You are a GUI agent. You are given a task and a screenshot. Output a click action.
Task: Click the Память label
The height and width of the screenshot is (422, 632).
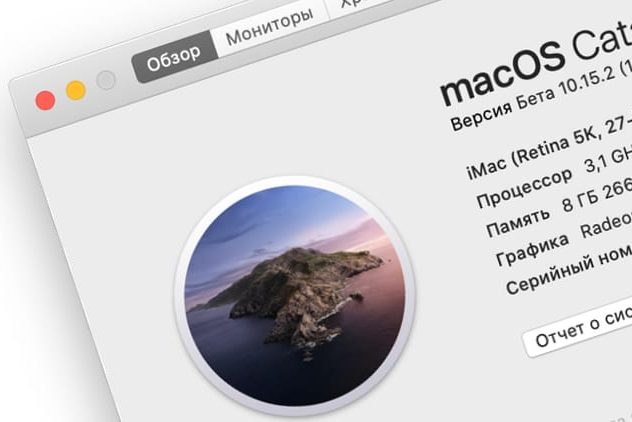point(518,222)
